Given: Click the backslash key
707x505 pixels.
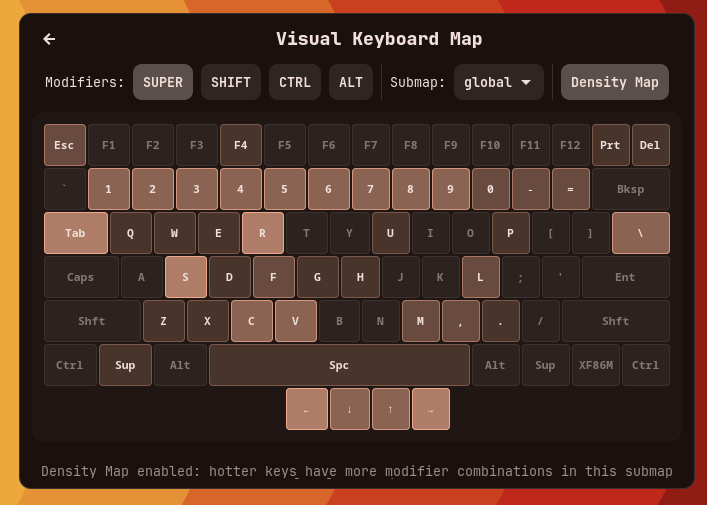Looking at the screenshot, I should click(x=640, y=233).
